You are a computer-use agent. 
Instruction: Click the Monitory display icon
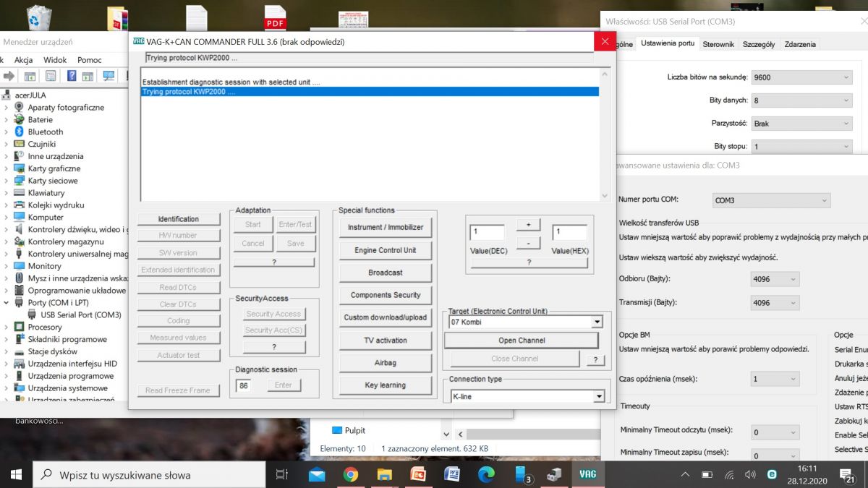coord(20,266)
